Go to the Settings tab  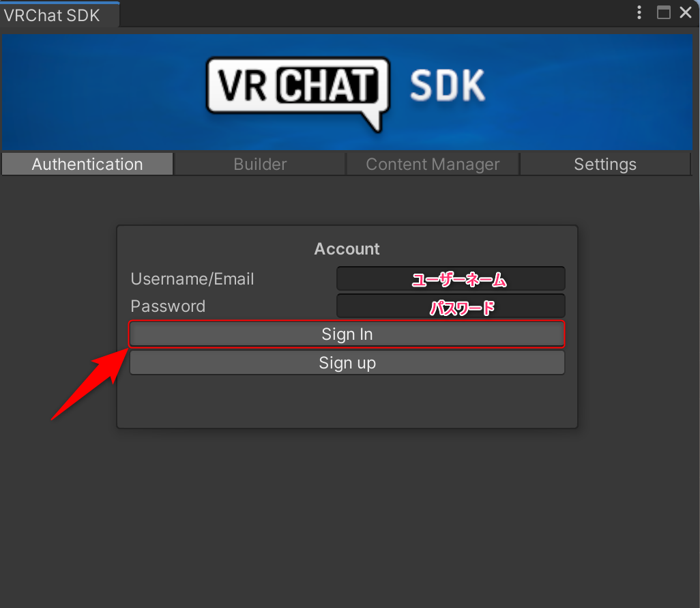605,164
